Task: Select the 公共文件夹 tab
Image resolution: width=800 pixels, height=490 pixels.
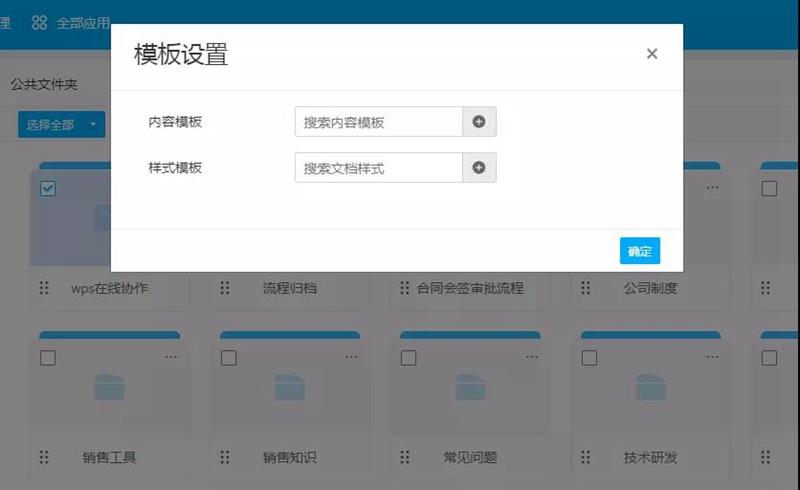Action: 44,84
